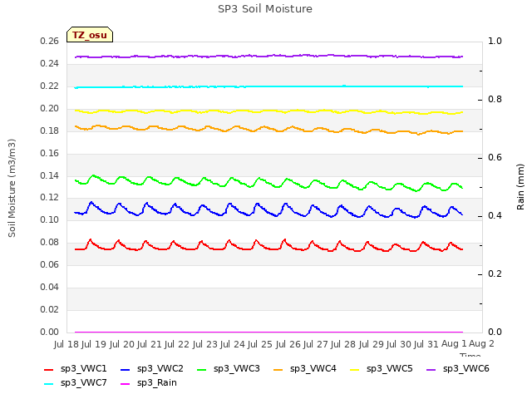Image resolution: width=532 pixels, height=399 pixels.
Task: Click the 0.20 left axis tick label
Action: pyautogui.click(x=50, y=109)
